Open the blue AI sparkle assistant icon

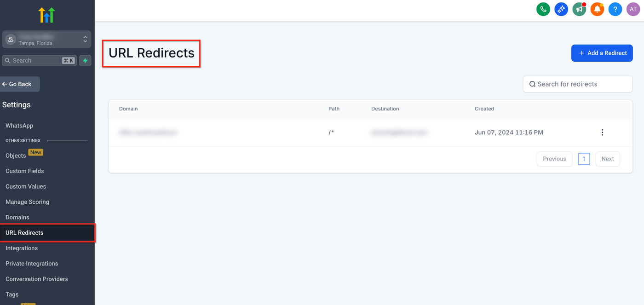point(561,9)
